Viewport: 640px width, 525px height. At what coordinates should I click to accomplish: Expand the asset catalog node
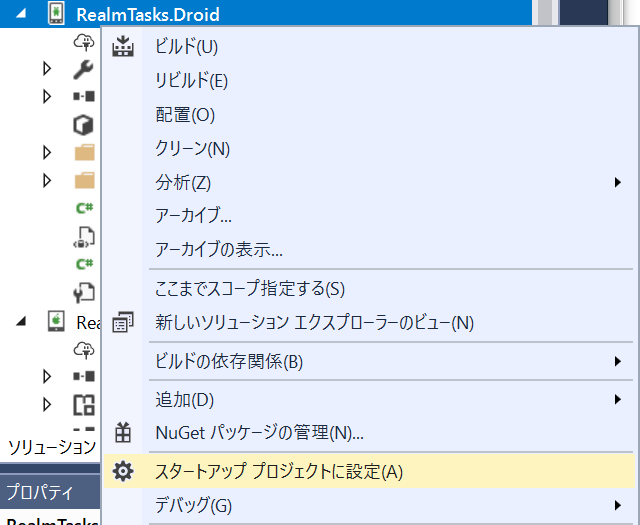coord(47,405)
